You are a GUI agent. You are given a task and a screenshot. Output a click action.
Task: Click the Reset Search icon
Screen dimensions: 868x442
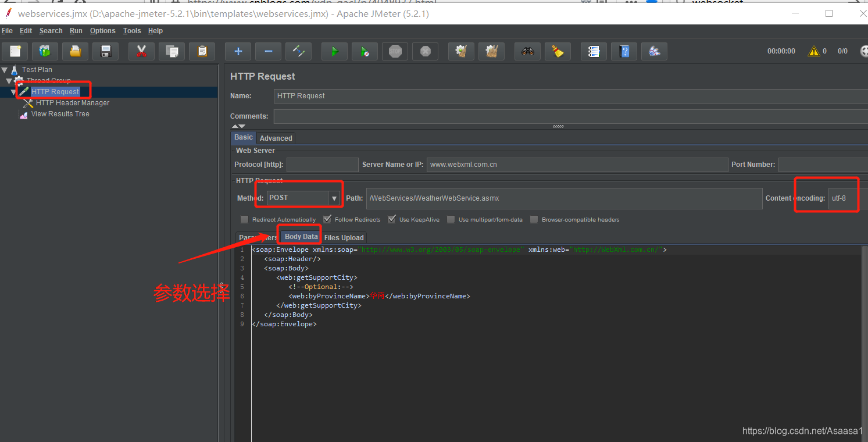[x=558, y=51]
